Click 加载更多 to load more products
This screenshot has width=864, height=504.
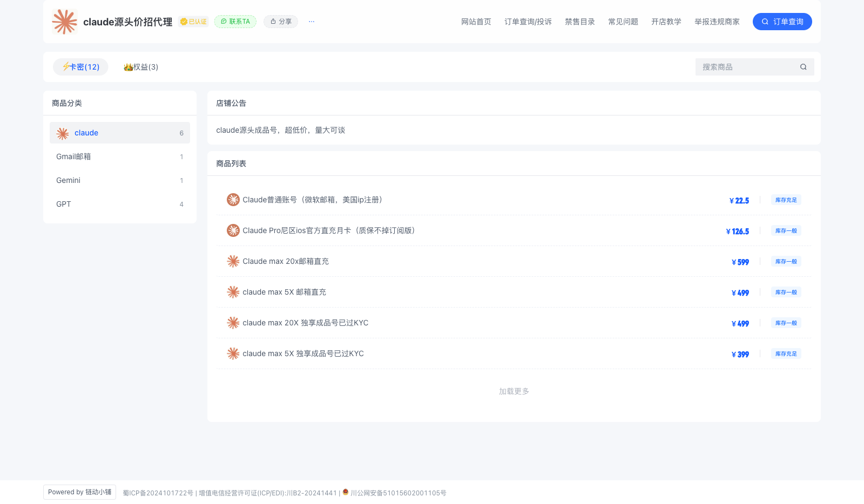(514, 391)
